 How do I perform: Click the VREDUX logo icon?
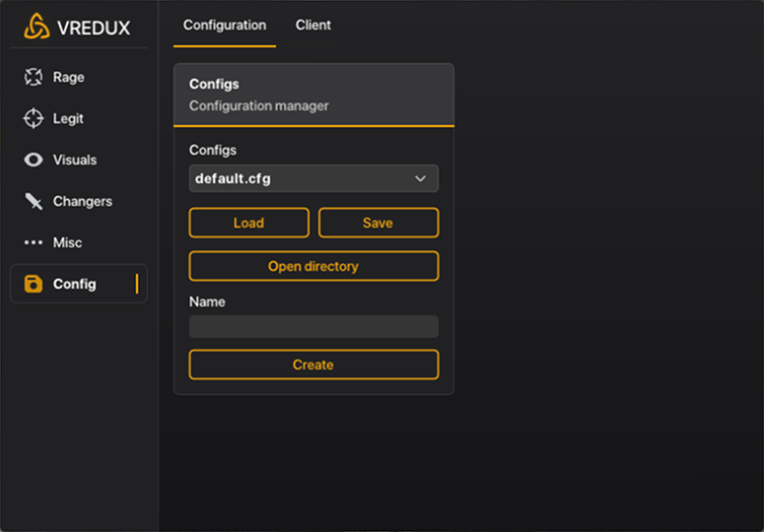pyautogui.click(x=36, y=26)
